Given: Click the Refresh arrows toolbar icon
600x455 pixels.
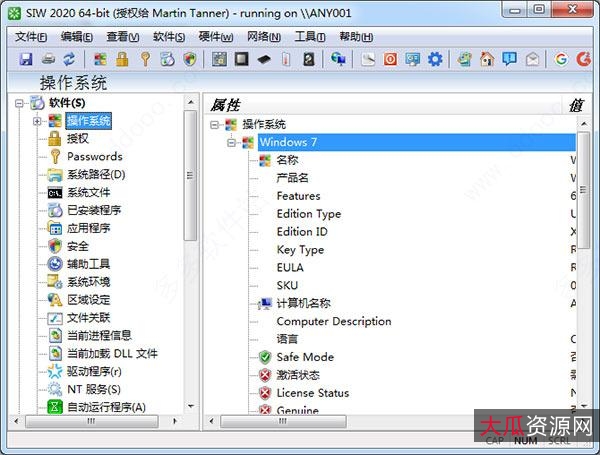Looking at the screenshot, I should tap(69, 59).
